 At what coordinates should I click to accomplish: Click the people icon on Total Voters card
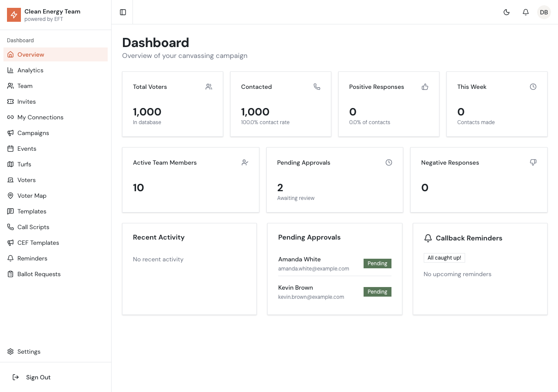click(x=209, y=87)
